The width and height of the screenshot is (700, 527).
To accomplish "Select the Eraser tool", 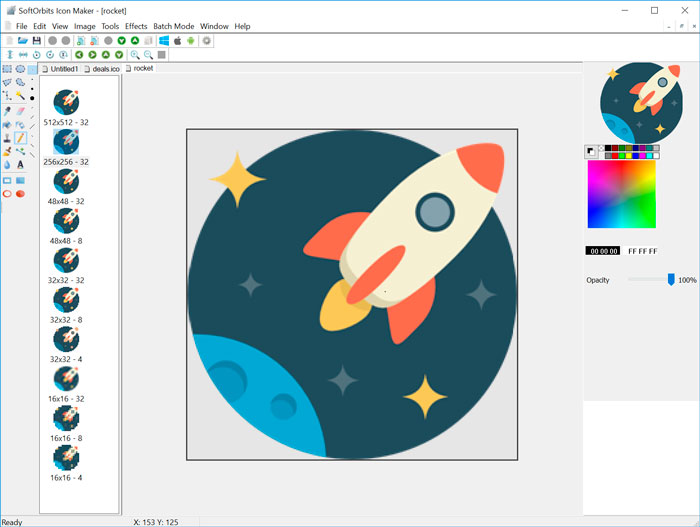I will tap(20, 110).
